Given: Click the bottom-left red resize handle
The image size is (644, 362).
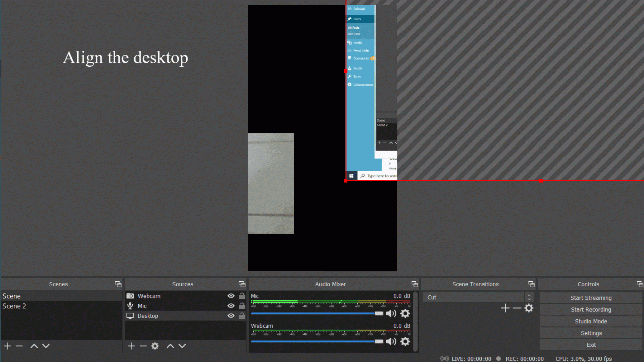Looking at the screenshot, I should (x=345, y=180).
